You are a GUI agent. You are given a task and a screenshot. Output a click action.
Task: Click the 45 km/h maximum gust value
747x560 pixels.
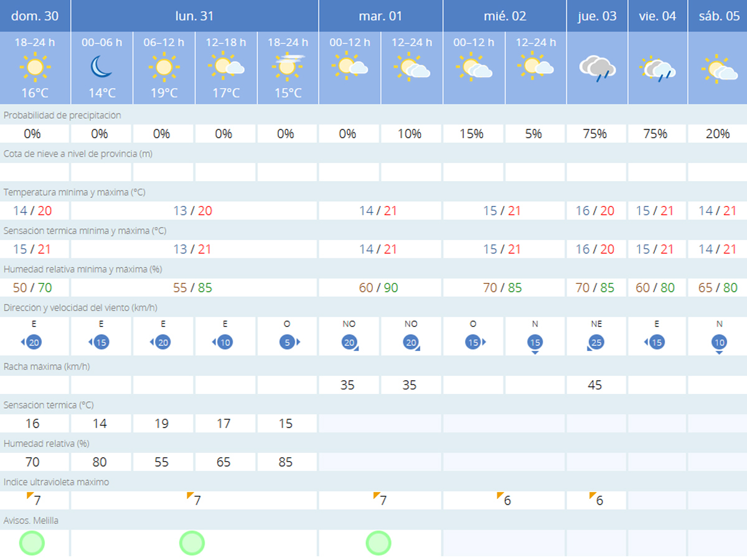(x=594, y=385)
